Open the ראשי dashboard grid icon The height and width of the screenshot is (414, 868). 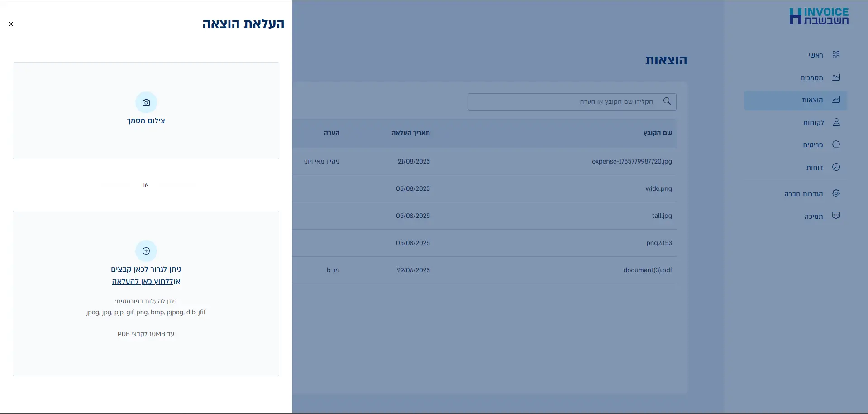836,55
